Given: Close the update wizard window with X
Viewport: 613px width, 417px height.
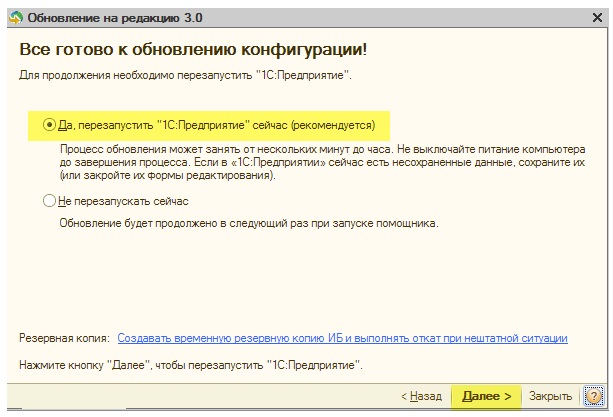Looking at the screenshot, I should click(597, 18).
